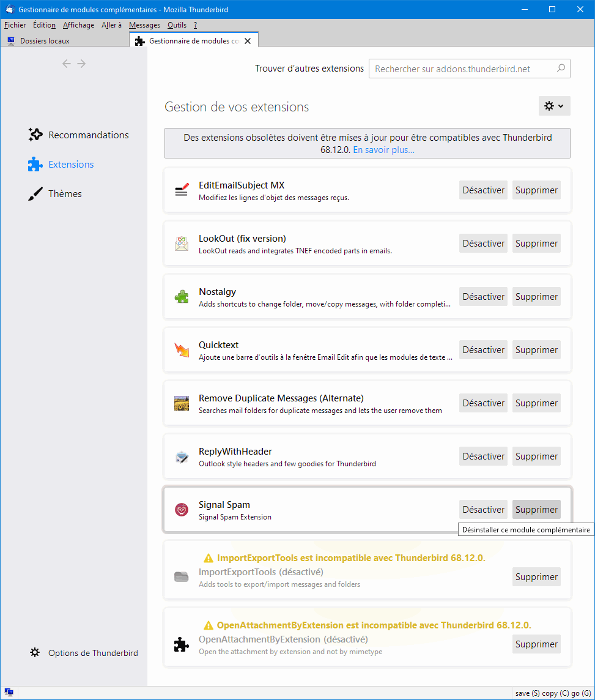
Task: Open the ? help menu
Action: [x=195, y=25]
